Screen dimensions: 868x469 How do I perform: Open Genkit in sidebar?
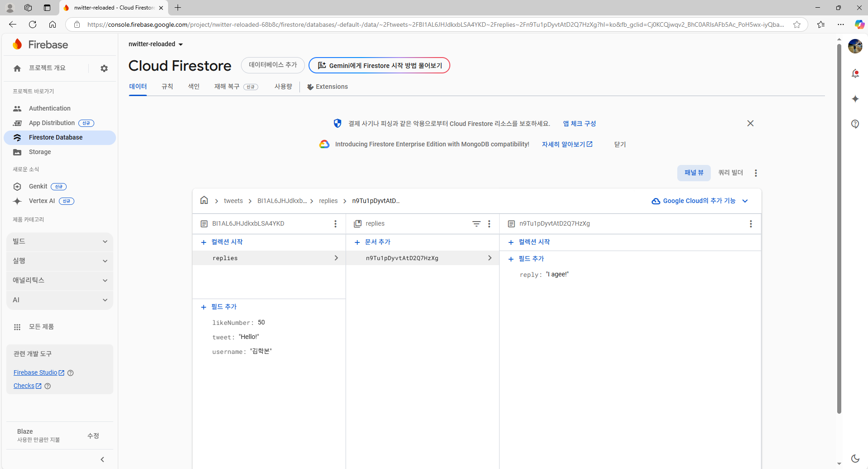point(60,186)
